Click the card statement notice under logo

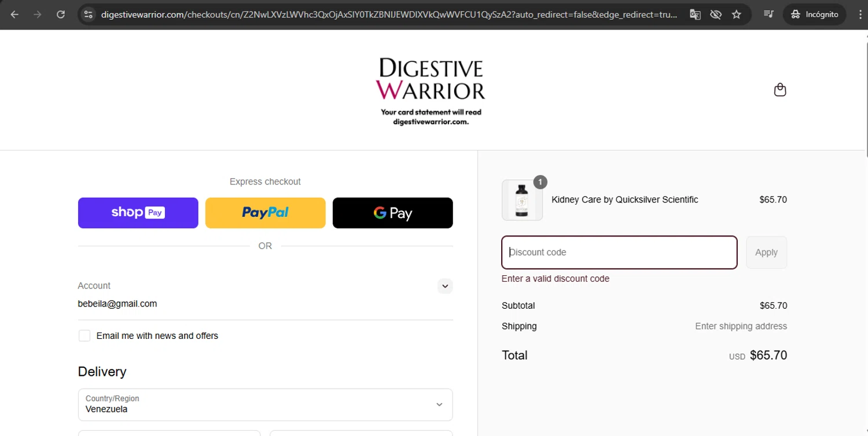431,117
